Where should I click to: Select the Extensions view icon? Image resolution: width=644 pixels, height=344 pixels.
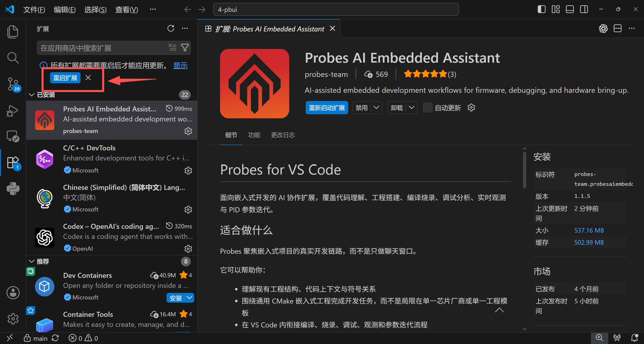pos(13,163)
